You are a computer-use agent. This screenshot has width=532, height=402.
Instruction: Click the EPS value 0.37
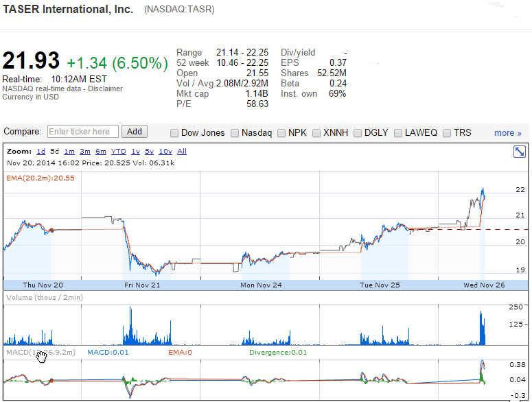pos(338,62)
